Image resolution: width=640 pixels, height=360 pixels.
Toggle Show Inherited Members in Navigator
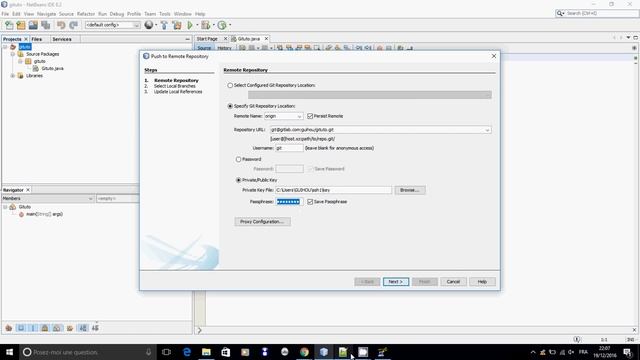click(9, 328)
